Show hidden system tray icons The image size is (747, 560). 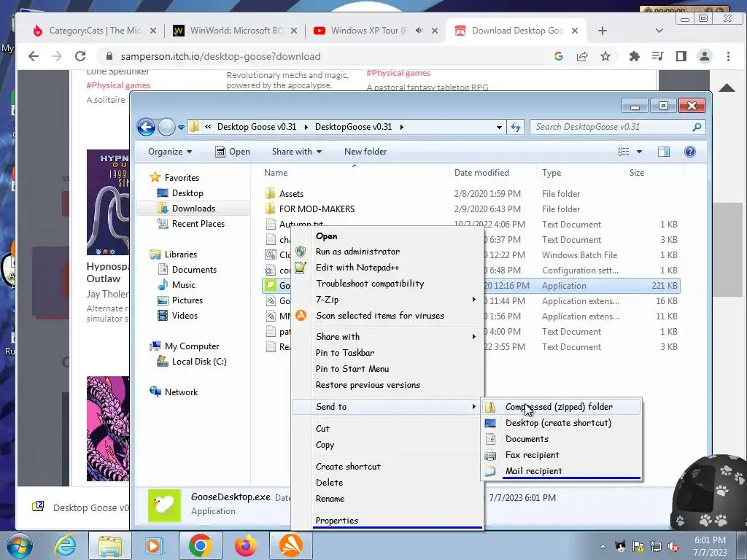pyautogui.click(x=603, y=547)
